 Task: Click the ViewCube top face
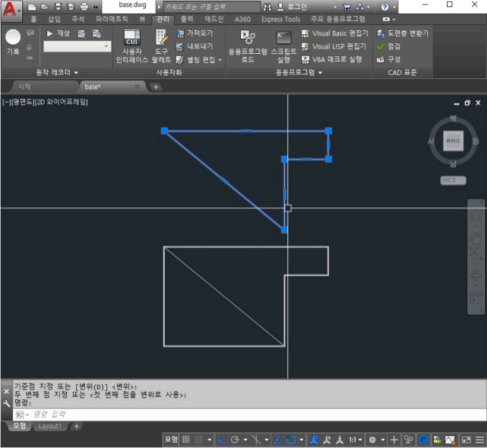click(x=453, y=141)
